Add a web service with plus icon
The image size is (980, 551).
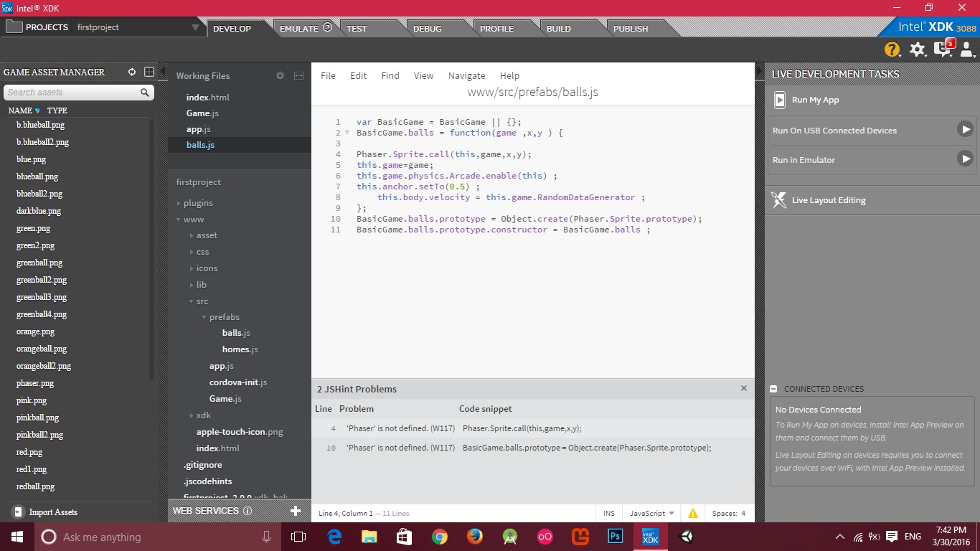point(296,511)
